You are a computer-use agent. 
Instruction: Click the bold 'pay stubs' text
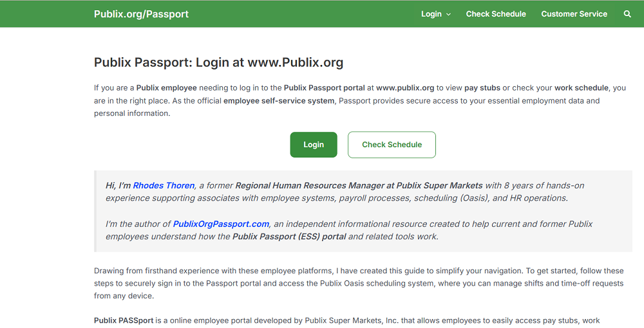pyautogui.click(x=482, y=87)
